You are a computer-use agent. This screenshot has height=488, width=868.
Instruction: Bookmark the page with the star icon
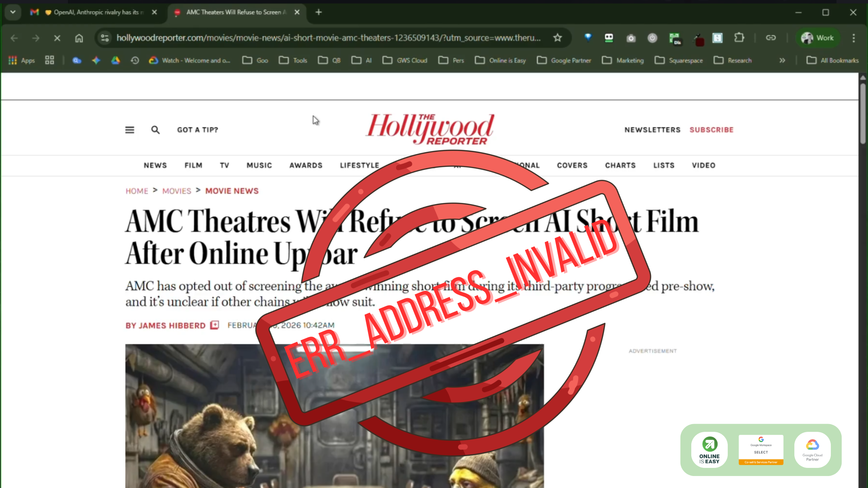pos(558,38)
